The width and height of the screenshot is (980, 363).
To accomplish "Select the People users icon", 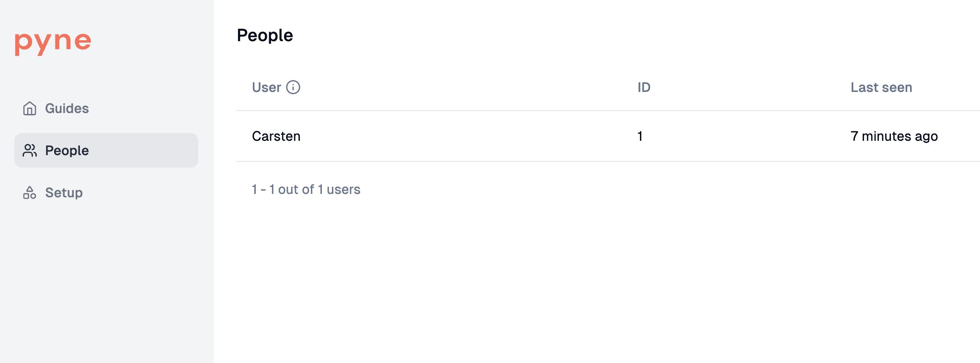I will click(29, 150).
